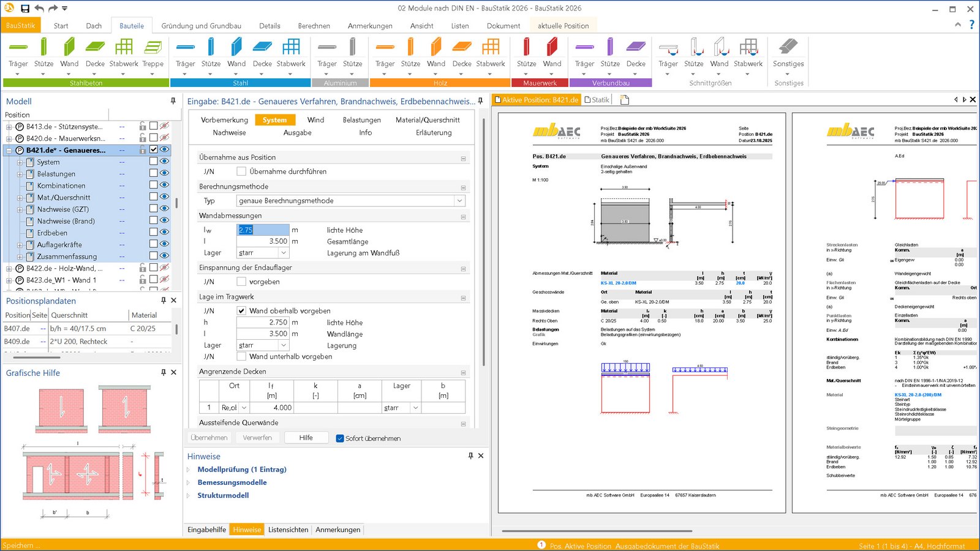
Task: Click the Gesamtlänge 3.500 input field
Action: 262,241
